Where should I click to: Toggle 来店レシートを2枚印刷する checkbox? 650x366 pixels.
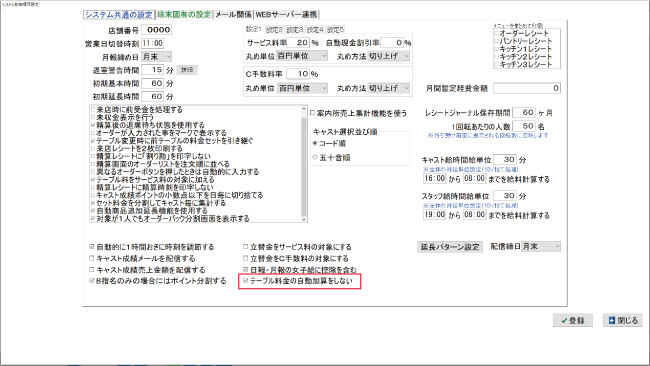(x=93, y=148)
